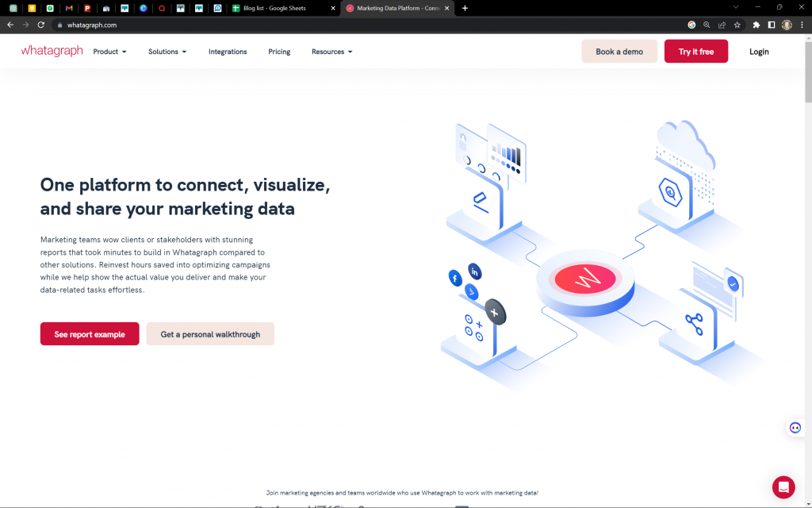Open the Integrations page
This screenshot has height=508, width=812.
tap(228, 52)
